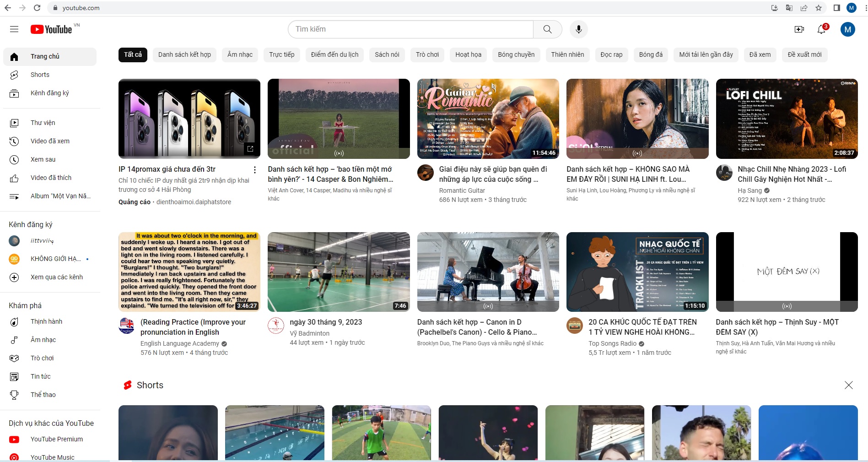This screenshot has height=462, width=868.
Task: Select Danh sách kết hợp chip
Action: 184,54
